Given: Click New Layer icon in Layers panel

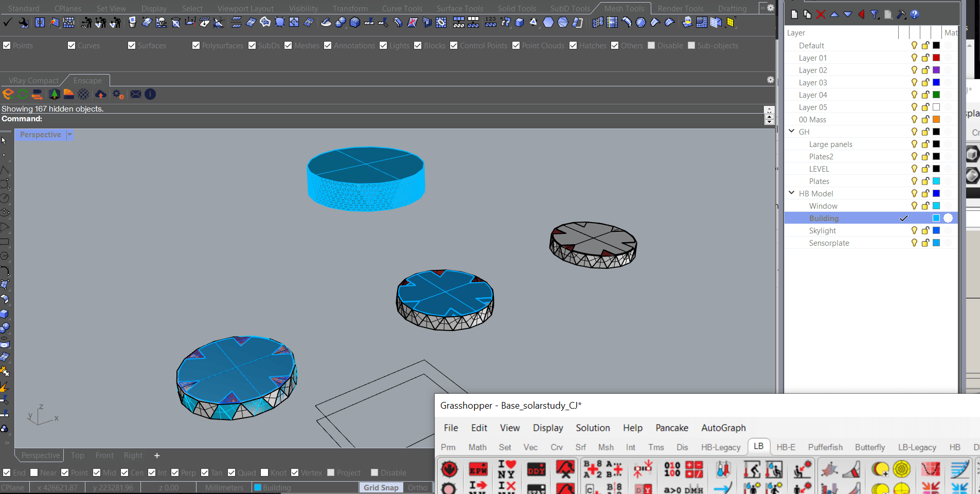Looking at the screenshot, I should 794,14.
